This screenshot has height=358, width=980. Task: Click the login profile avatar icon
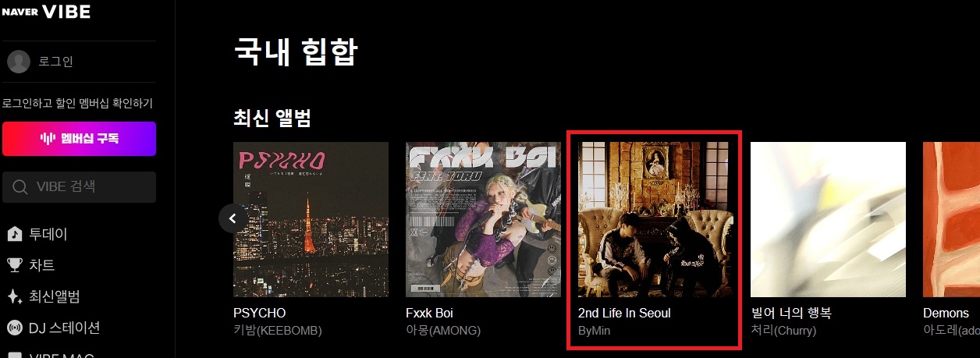click(x=18, y=62)
